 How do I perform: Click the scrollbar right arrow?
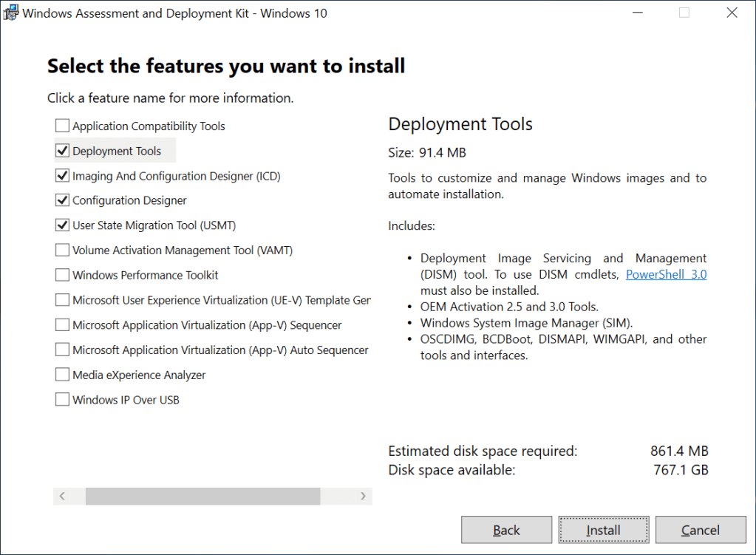(x=363, y=496)
